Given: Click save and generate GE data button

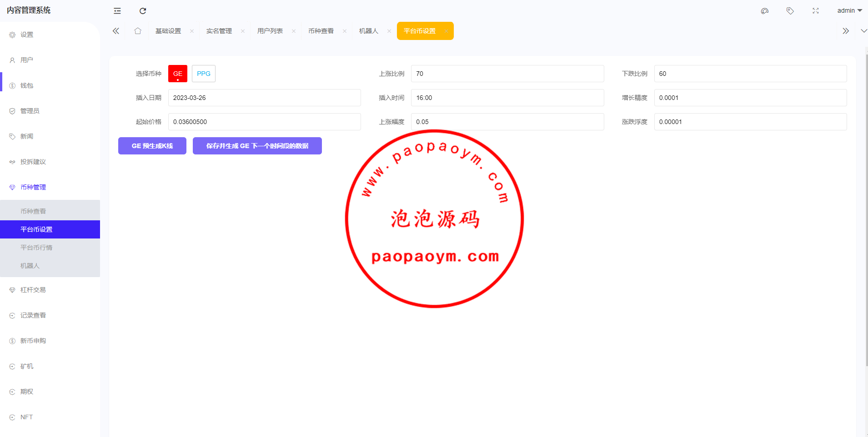Looking at the screenshot, I should 257,146.
